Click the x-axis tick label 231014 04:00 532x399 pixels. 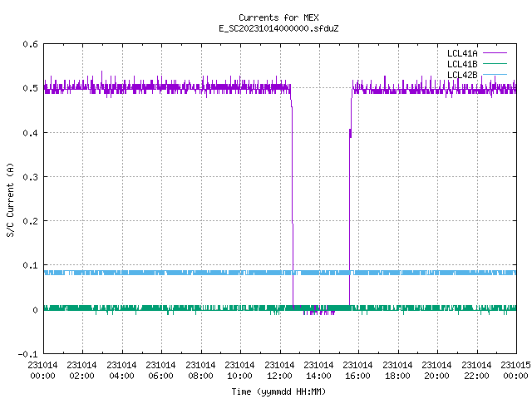pos(121,371)
